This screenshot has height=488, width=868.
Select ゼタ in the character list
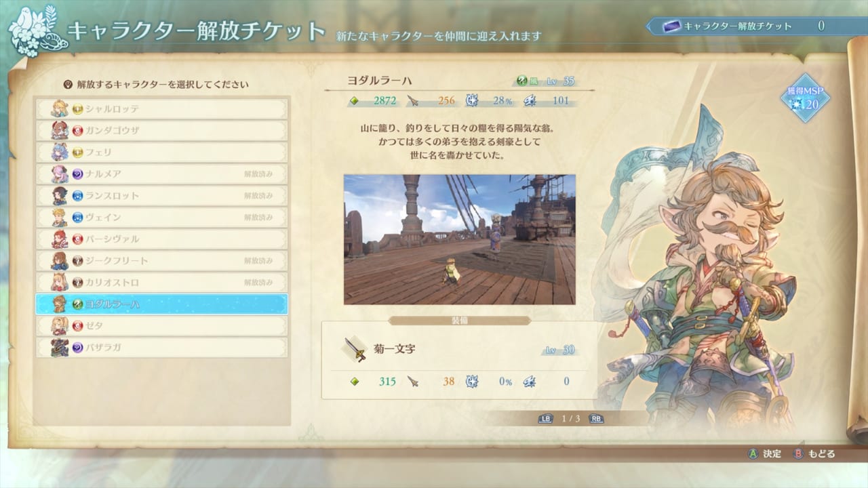coord(161,325)
